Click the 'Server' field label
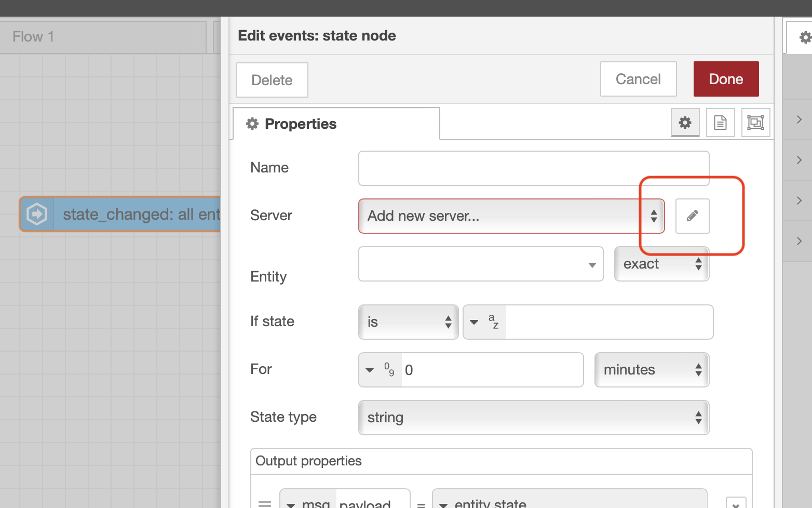 coord(271,216)
